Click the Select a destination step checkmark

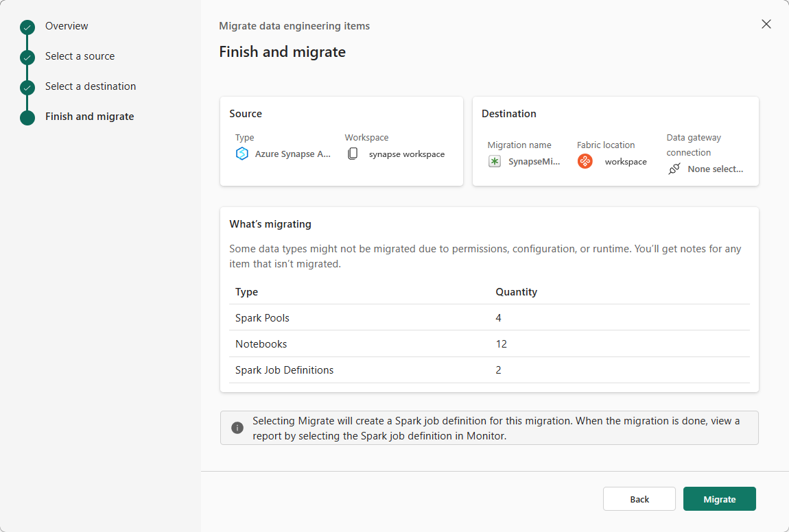(x=27, y=88)
